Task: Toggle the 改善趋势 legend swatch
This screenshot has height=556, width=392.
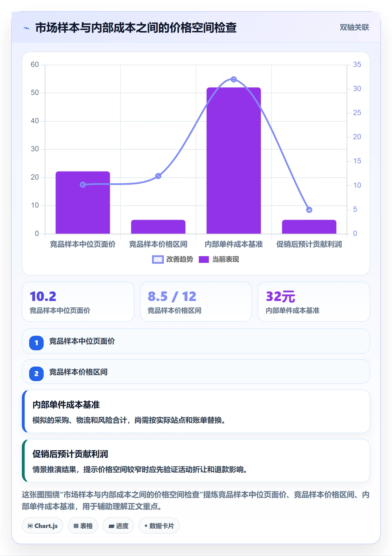Action: [158, 260]
